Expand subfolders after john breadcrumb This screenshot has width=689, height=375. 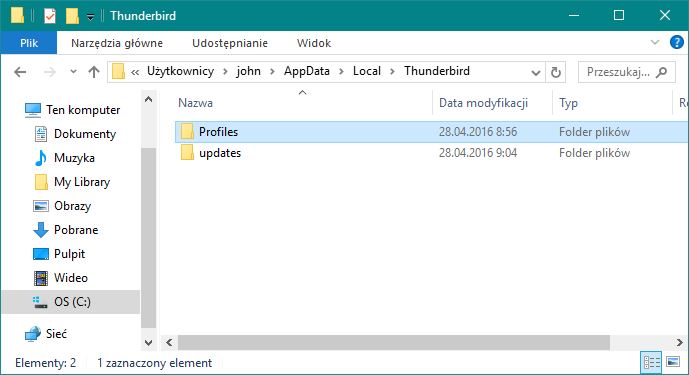[x=272, y=72]
